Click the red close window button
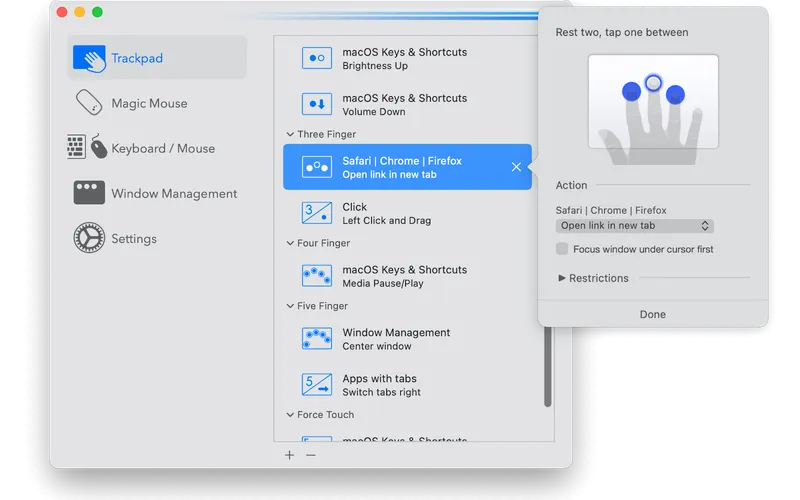The height and width of the screenshot is (500, 800). coord(62,12)
